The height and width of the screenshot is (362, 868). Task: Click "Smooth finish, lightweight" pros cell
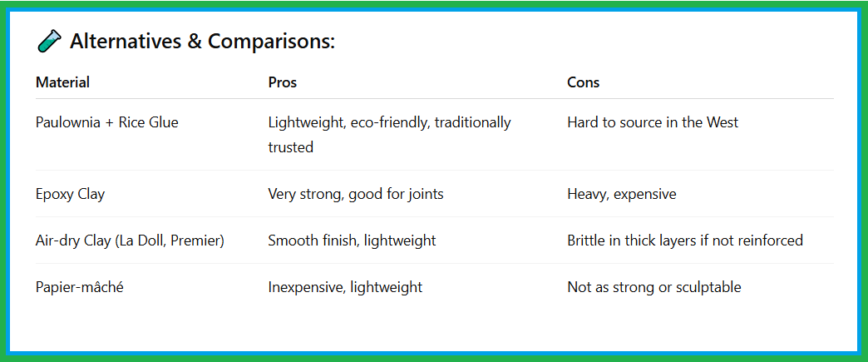(352, 241)
